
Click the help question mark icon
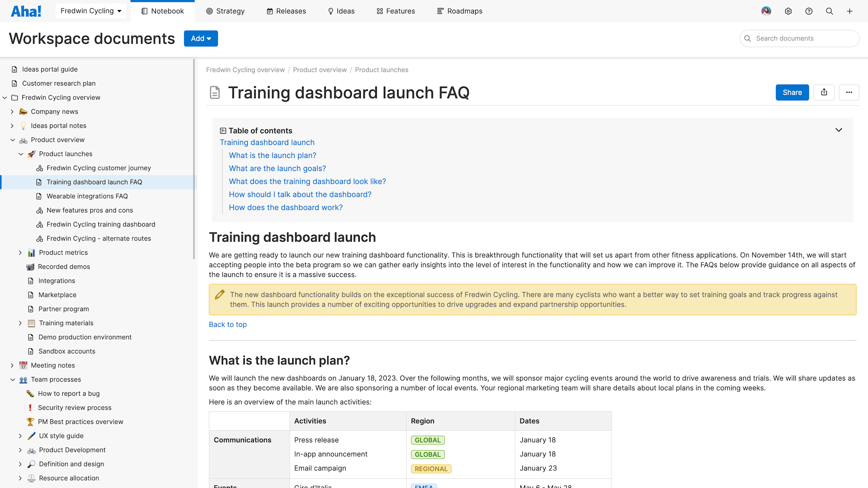[x=809, y=11]
